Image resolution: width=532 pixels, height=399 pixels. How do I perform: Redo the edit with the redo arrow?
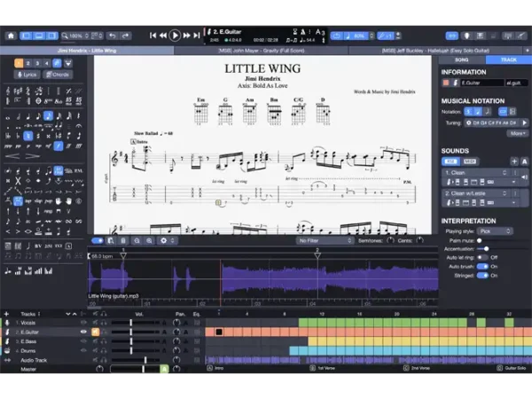(126, 35)
